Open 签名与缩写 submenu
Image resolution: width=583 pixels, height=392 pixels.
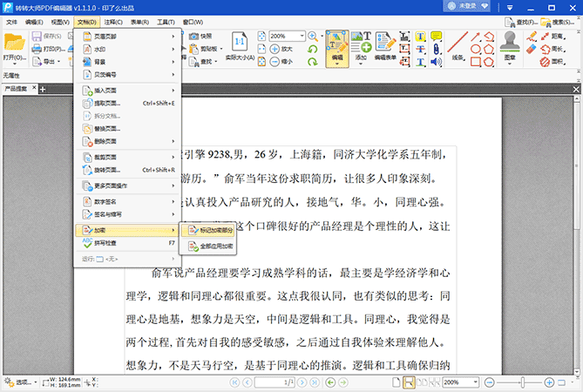(127, 214)
